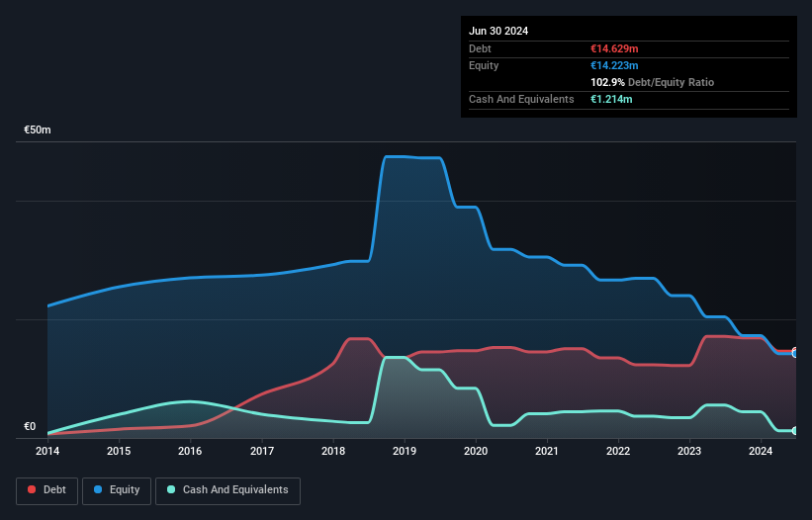Screen dimensions: 812x520
Task: Click the Equity label in tooltip
Action: coord(484,65)
